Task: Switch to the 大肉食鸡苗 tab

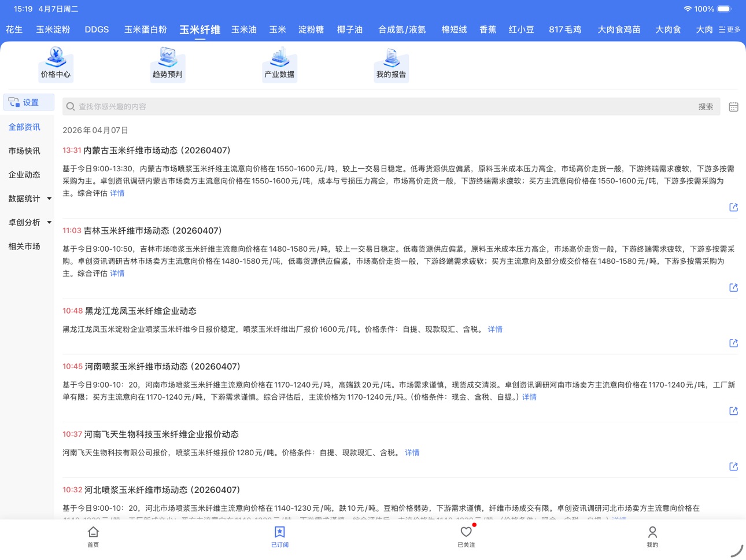Action: [619, 30]
